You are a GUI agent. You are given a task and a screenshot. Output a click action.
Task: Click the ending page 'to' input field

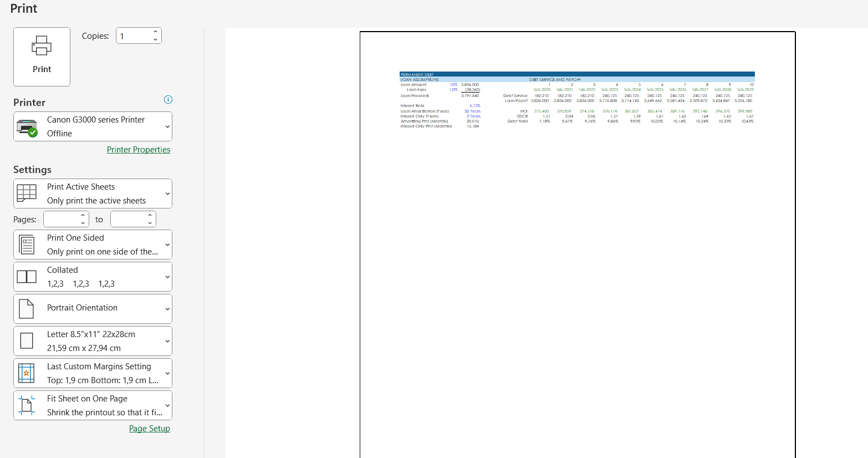(x=127, y=220)
